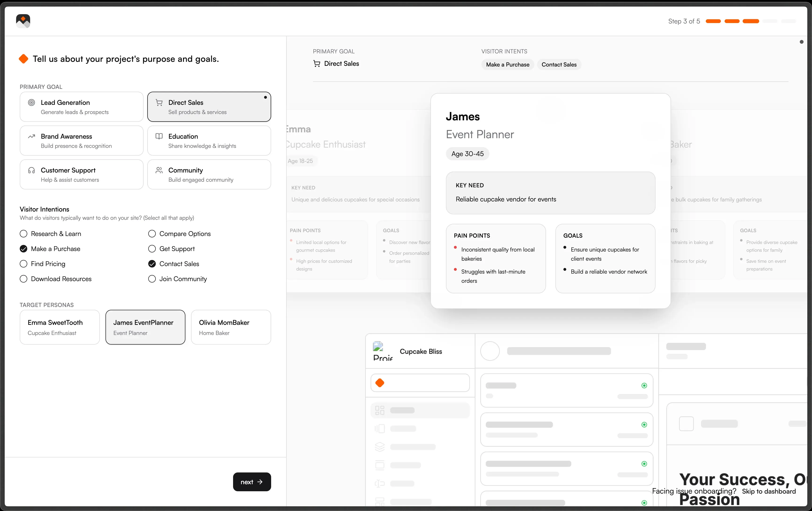812x511 pixels.
Task: Check the Join Community option
Action: pos(152,279)
